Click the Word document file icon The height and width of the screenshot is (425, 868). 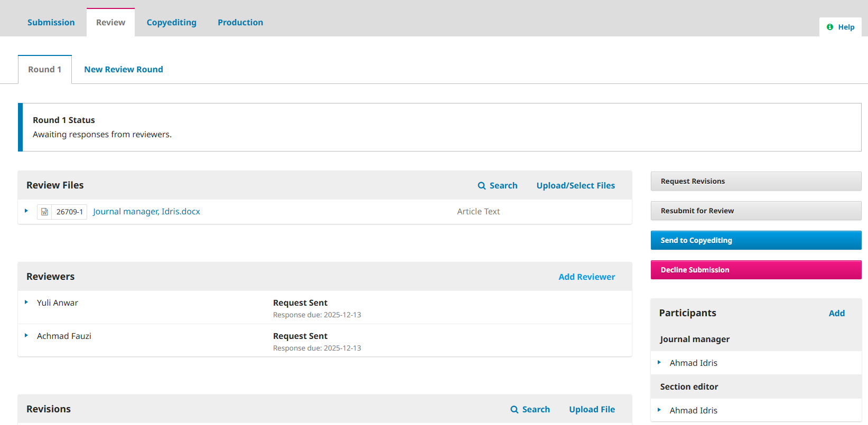[44, 212]
